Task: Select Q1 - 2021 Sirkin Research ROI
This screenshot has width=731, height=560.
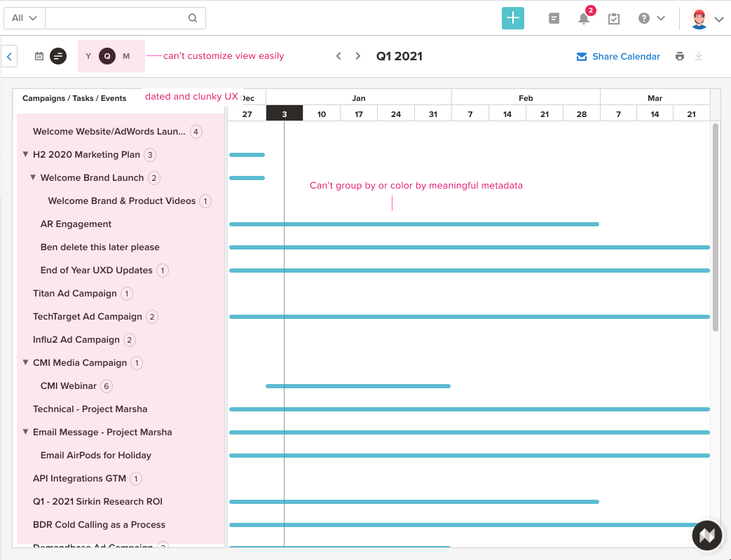Action: [x=97, y=502]
